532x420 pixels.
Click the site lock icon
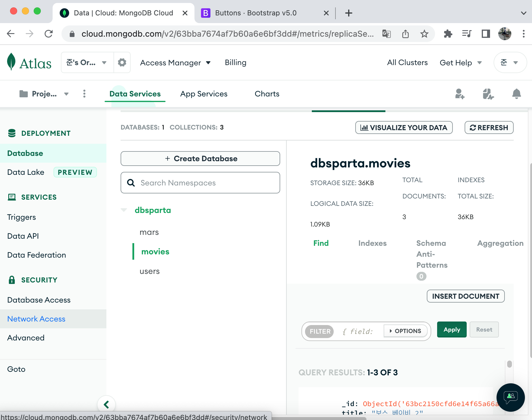coord(72,34)
